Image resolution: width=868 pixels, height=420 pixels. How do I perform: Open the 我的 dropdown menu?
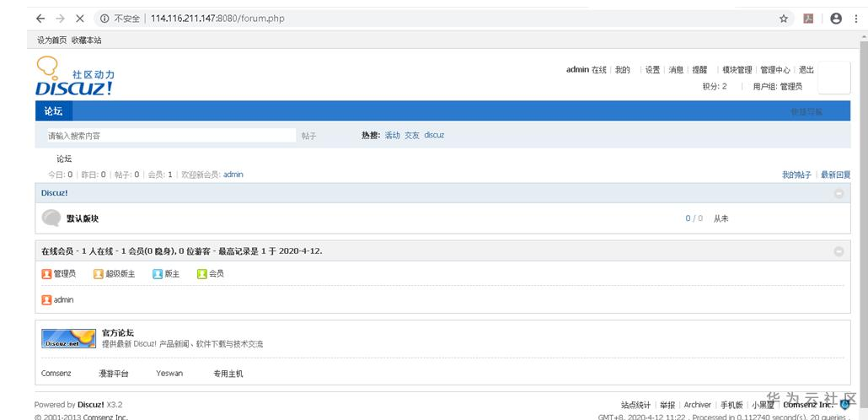tap(622, 70)
